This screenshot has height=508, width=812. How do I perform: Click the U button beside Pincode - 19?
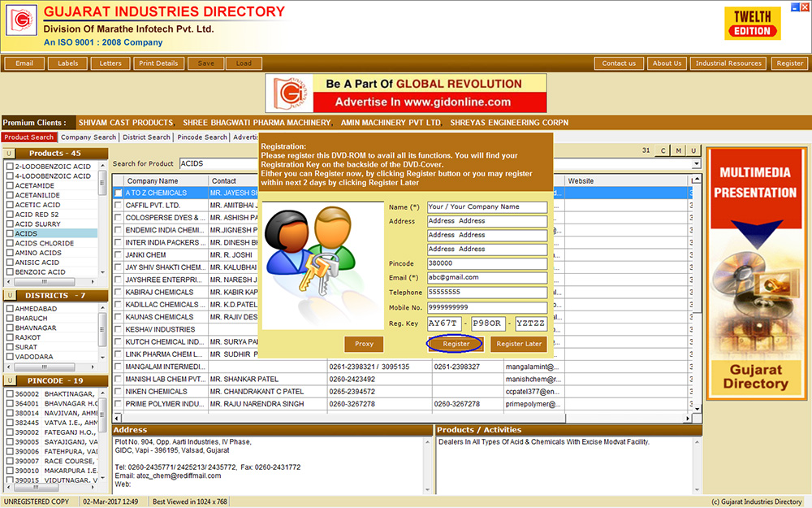9,380
